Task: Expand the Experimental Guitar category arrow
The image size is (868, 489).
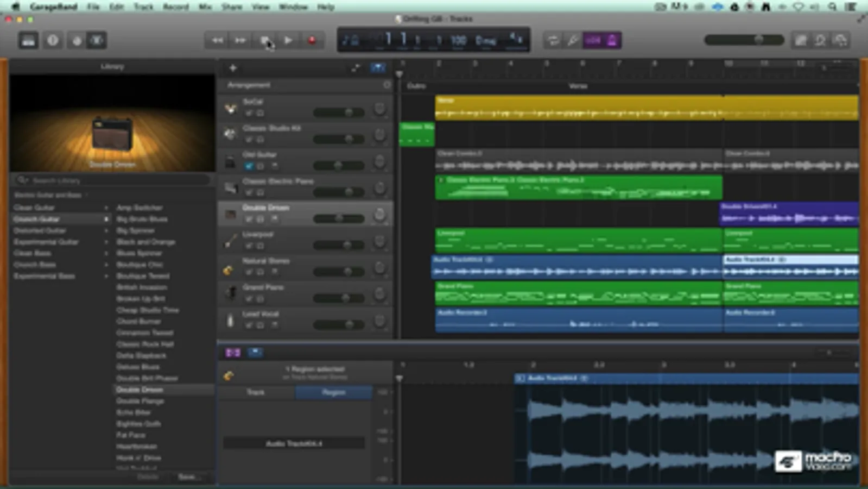Action: pos(106,242)
